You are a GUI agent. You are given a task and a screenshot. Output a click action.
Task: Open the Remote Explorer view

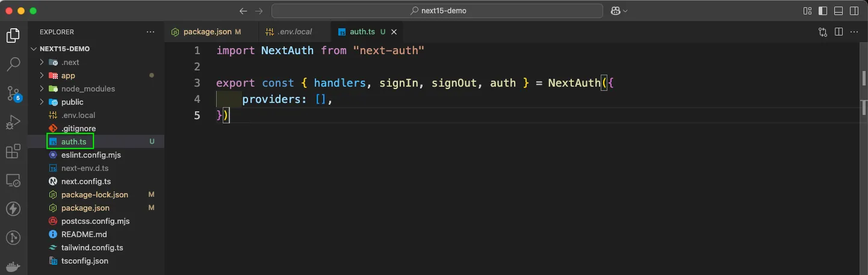[13, 180]
